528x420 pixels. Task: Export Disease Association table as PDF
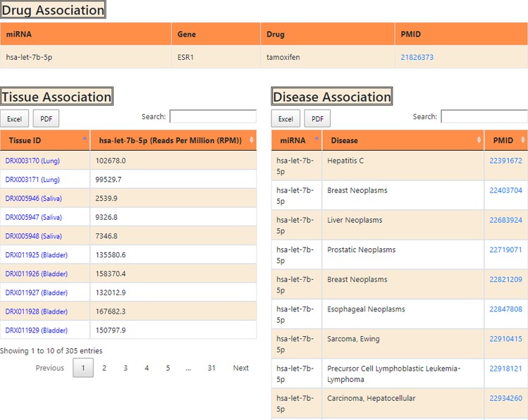point(317,119)
